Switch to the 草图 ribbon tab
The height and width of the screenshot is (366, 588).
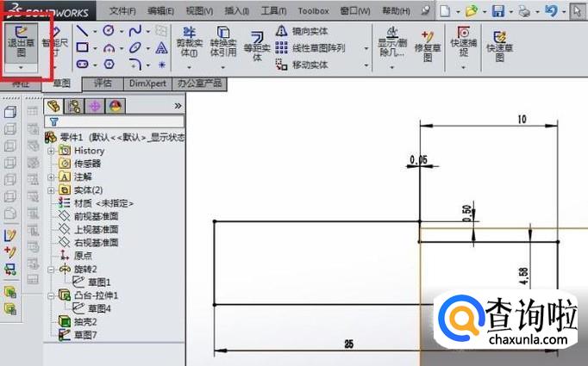(x=61, y=84)
